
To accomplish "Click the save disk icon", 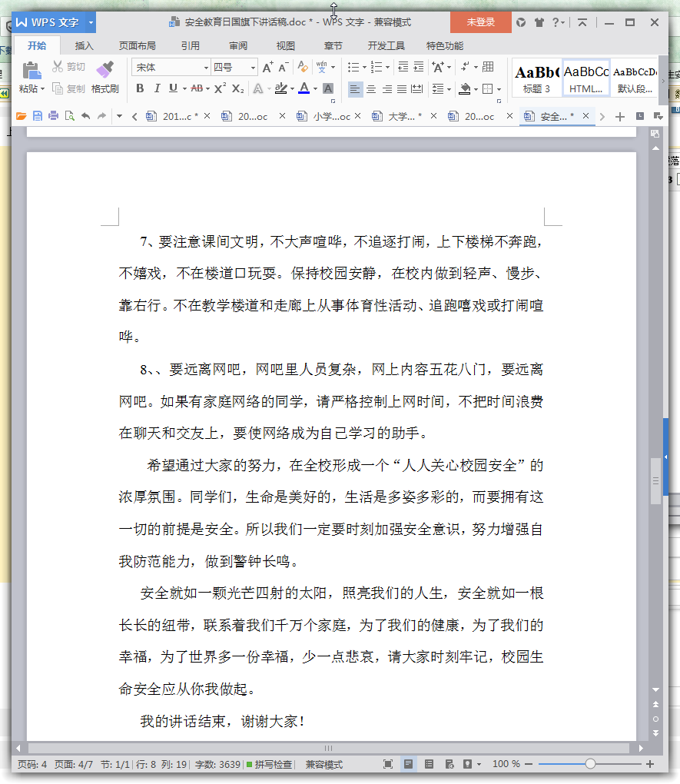I will (x=38, y=116).
